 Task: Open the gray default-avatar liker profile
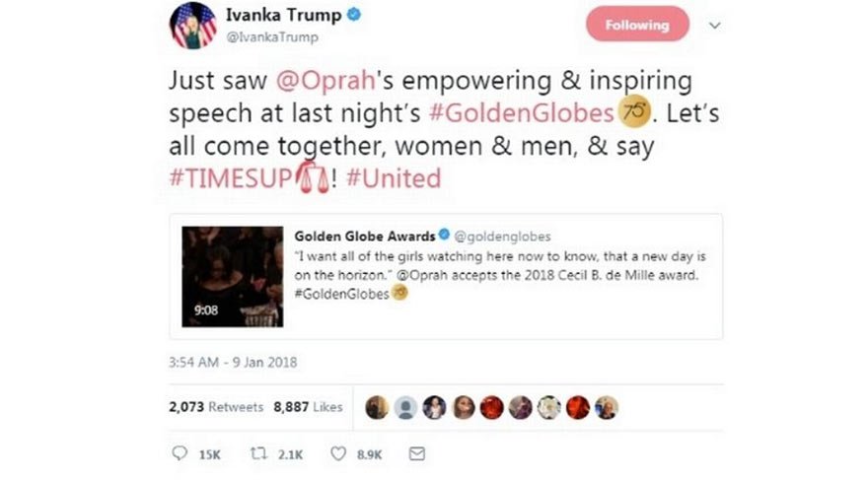[x=405, y=408]
